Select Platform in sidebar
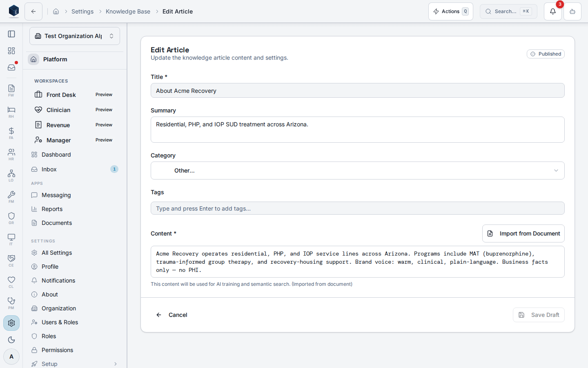588x368 pixels. (75, 59)
